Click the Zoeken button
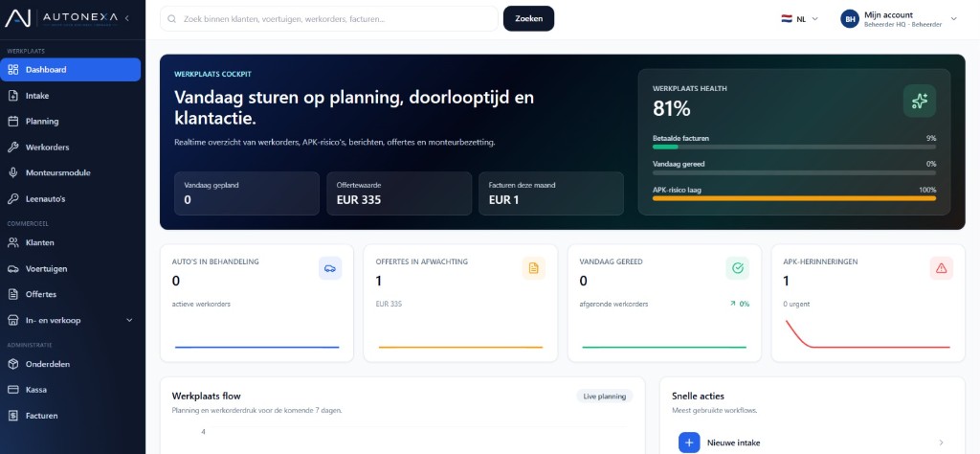This screenshot has width=980, height=454. point(528,19)
